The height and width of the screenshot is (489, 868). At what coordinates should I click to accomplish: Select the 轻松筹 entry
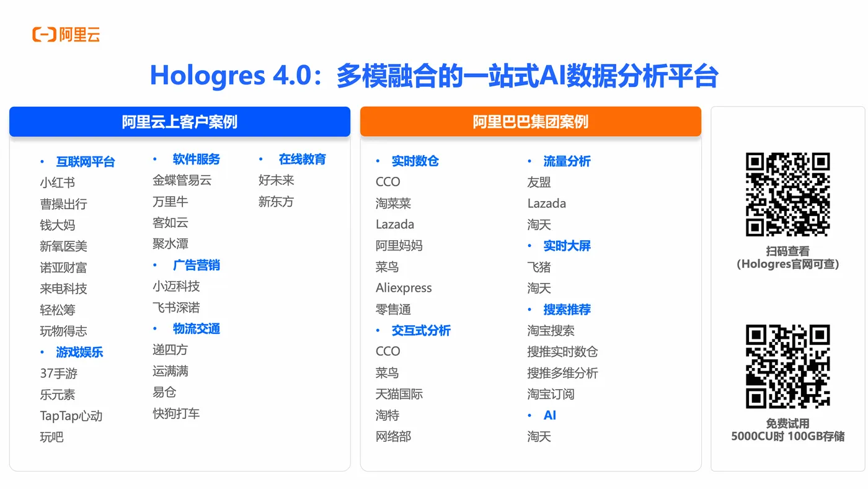click(58, 310)
